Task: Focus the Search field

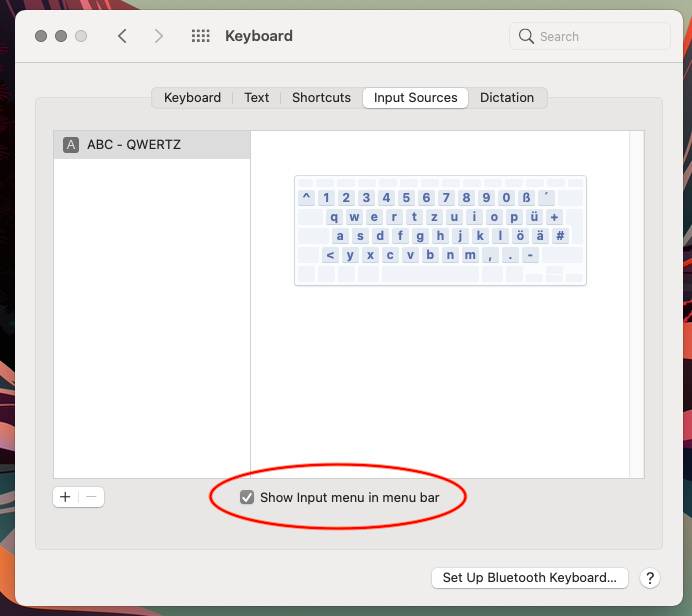Action: pos(590,36)
